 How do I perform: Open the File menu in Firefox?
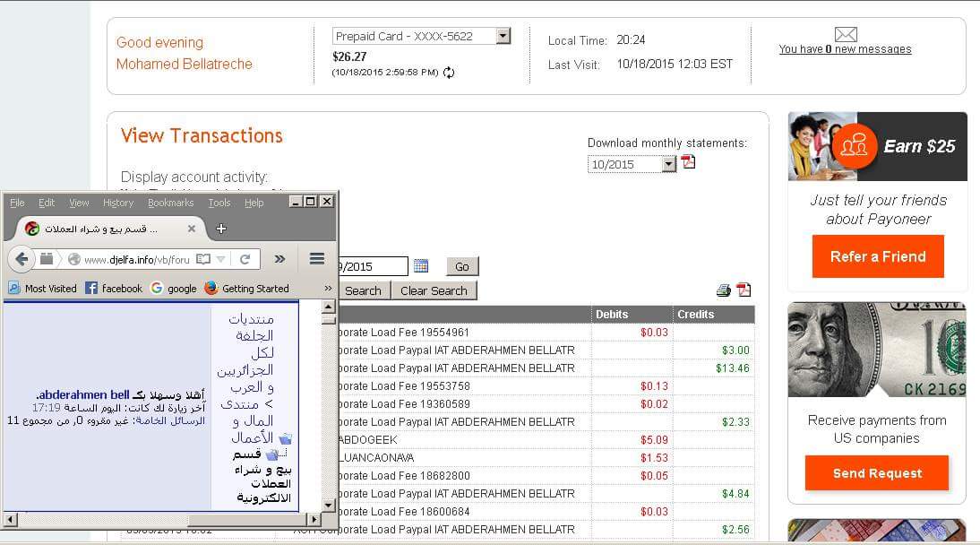tap(18, 203)
